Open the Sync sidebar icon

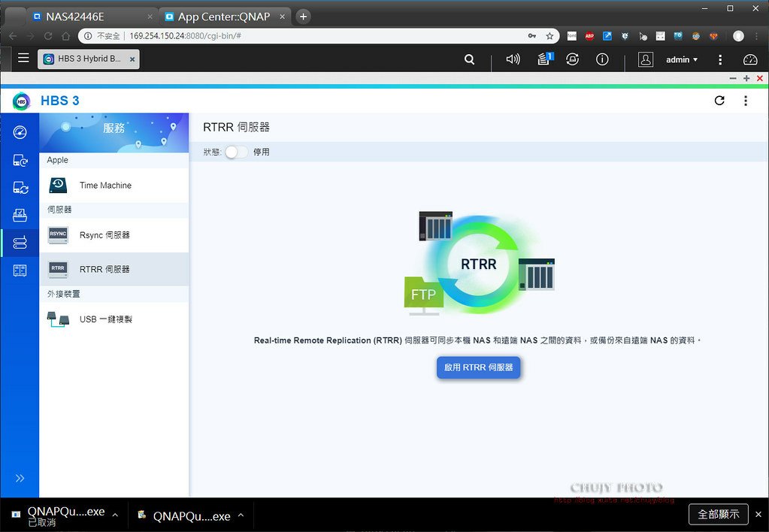(x=20, y=188)
